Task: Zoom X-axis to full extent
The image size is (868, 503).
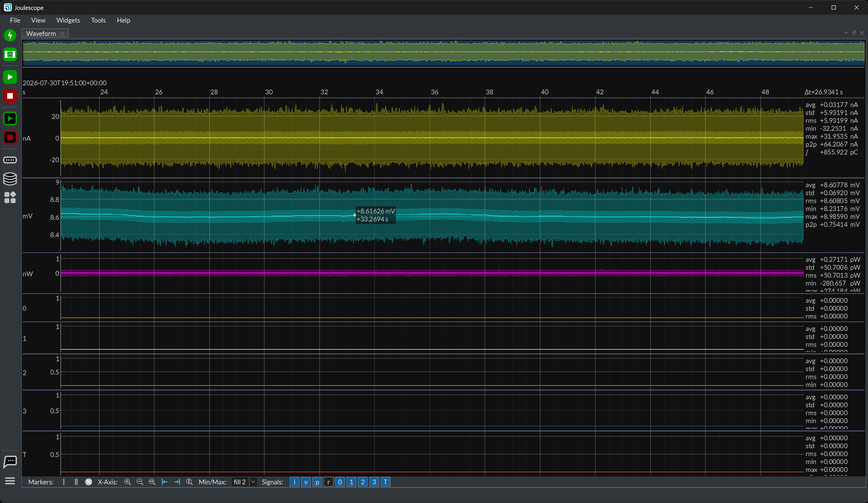Action: click(152, 482)
